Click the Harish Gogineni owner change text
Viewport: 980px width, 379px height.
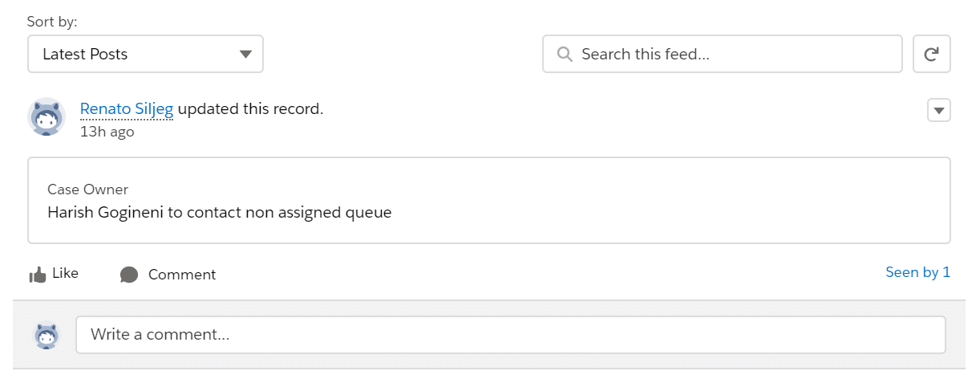(x=219, y=213)
